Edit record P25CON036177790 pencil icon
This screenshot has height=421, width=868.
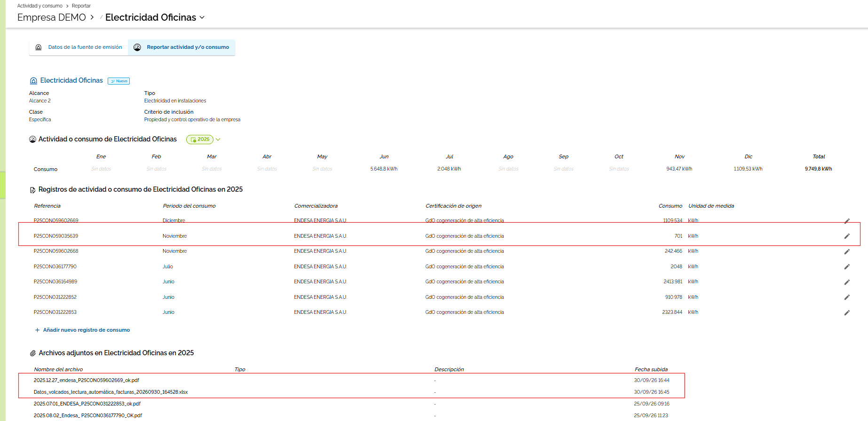(847, 267)
